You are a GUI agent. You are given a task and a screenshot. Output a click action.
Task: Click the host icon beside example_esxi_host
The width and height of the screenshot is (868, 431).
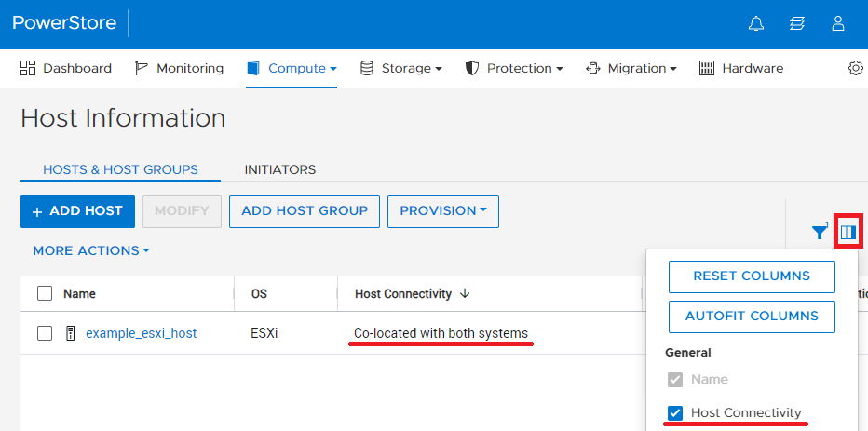[70, 333]
